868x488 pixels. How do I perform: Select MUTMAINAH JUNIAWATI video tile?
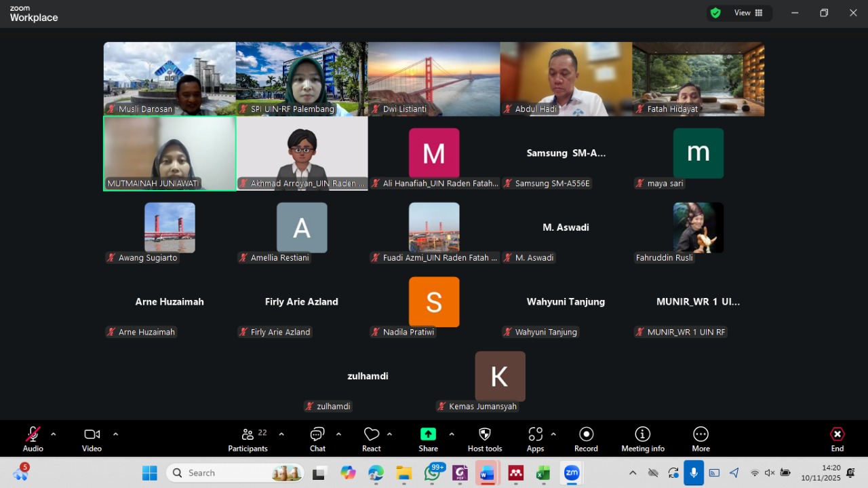pos(170,153)
